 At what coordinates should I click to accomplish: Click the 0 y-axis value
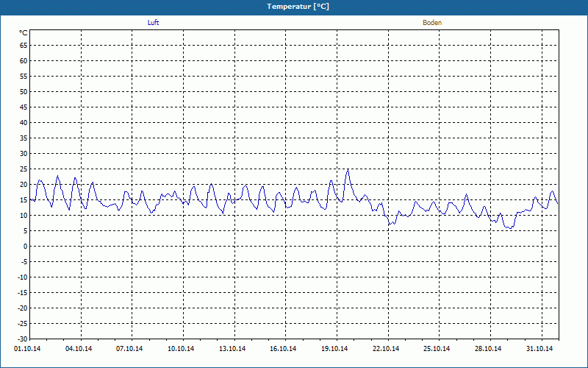click(26, 247)
